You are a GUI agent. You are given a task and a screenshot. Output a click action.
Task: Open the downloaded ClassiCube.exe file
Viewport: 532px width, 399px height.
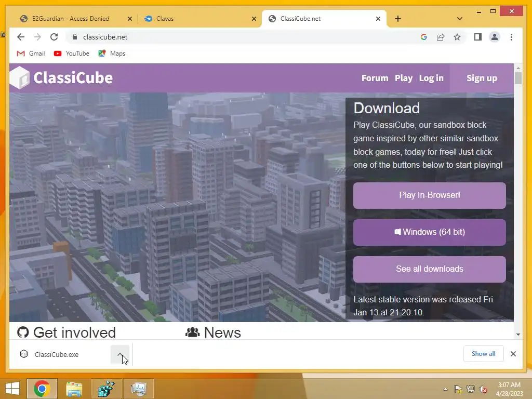(56, 354)
